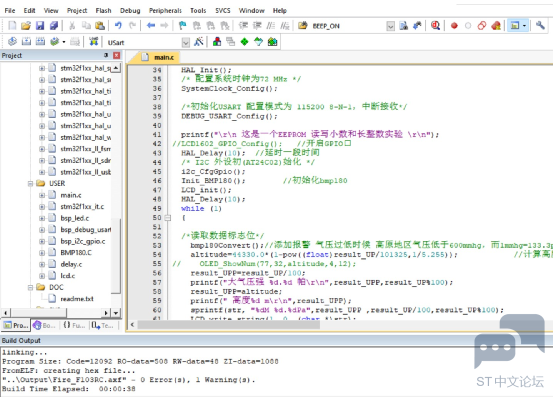Click the Configuration wrench icon
This screenshot has width=553, height=397.
pos(540,25)
